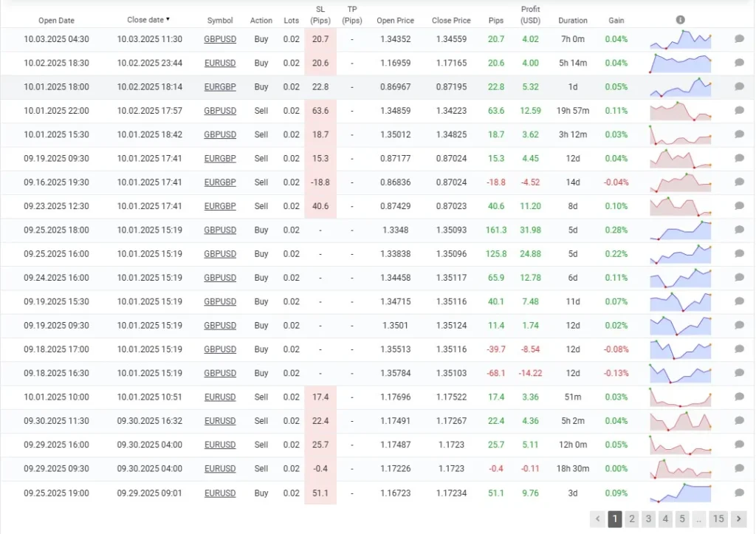Open GBPUSD link in 10.03.2025 04:30 row
The width and height of the screenshot is (756, 534).
coord(220,39)
